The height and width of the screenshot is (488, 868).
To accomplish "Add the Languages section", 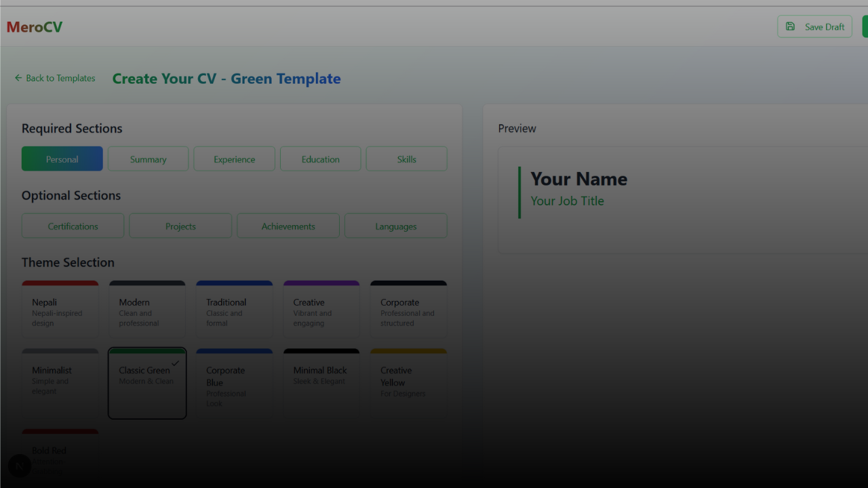I will click(395, 225).
